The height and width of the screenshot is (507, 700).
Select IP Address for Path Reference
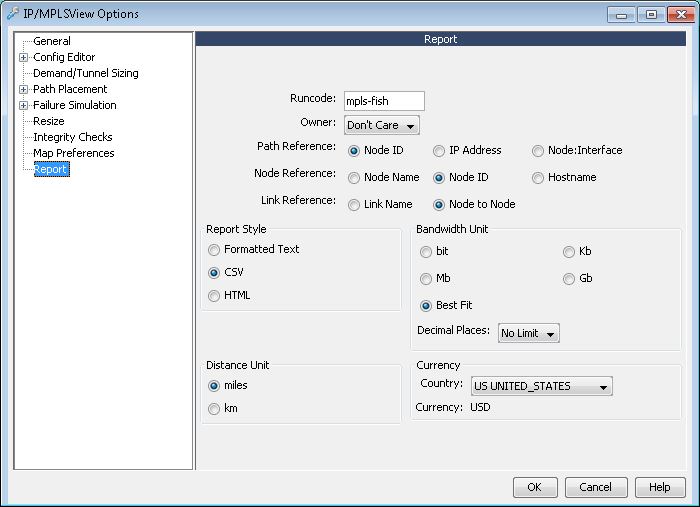439,151
